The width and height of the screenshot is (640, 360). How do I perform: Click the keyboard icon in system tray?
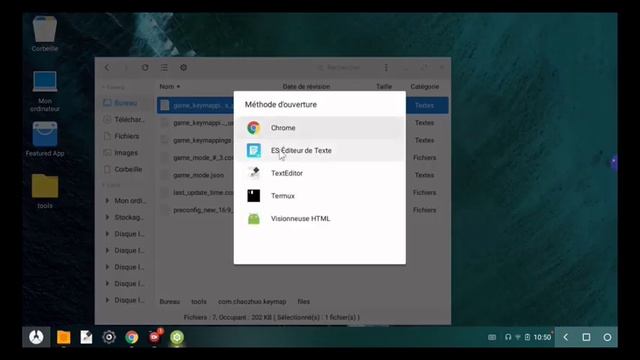(x=492, y=337)
